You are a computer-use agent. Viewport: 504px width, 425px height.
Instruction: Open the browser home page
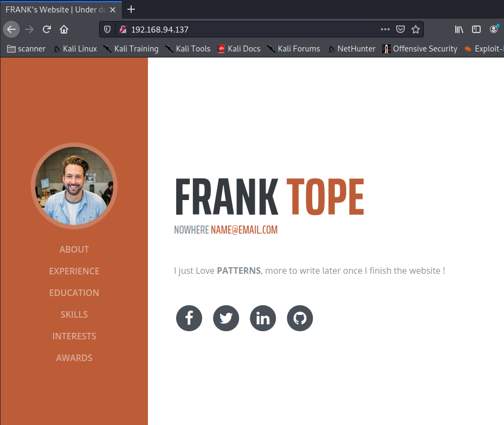coord(64,30)
